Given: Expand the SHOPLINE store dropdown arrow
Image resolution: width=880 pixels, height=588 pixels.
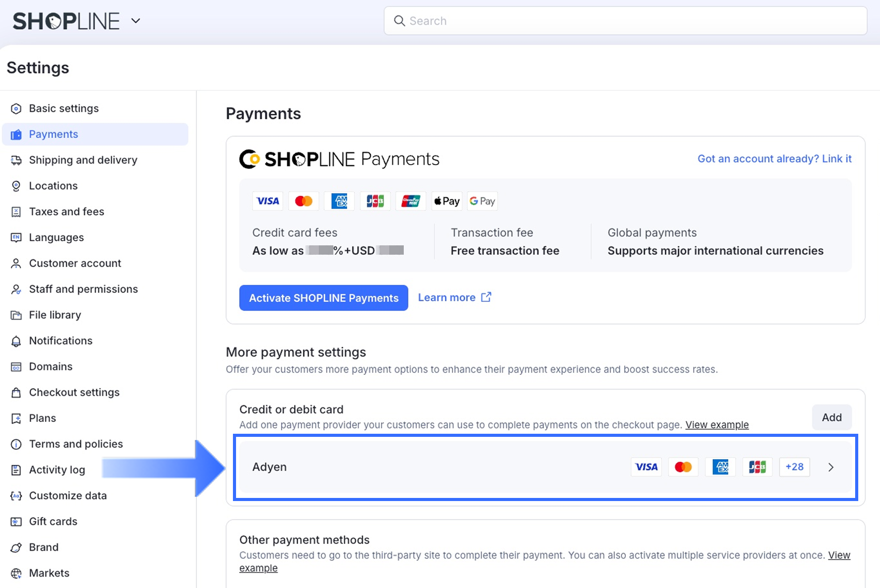Looking at the screenshot, I should point(136,21).
